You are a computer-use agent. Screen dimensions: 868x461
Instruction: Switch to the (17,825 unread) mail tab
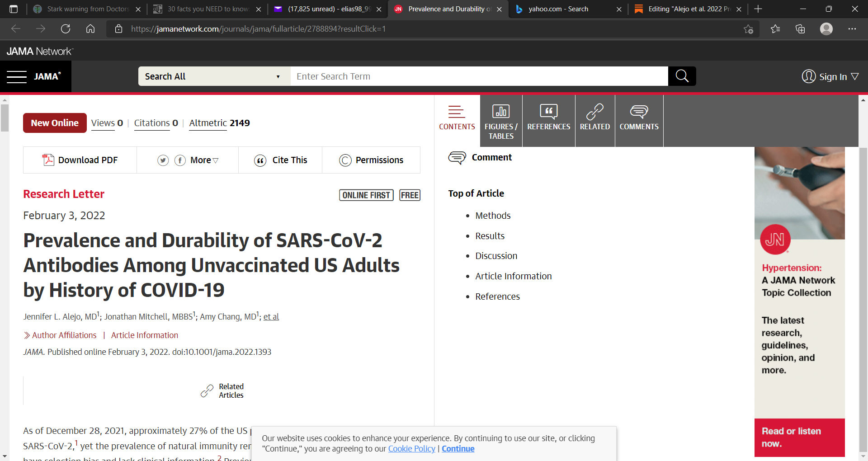(x=328, y=9)
